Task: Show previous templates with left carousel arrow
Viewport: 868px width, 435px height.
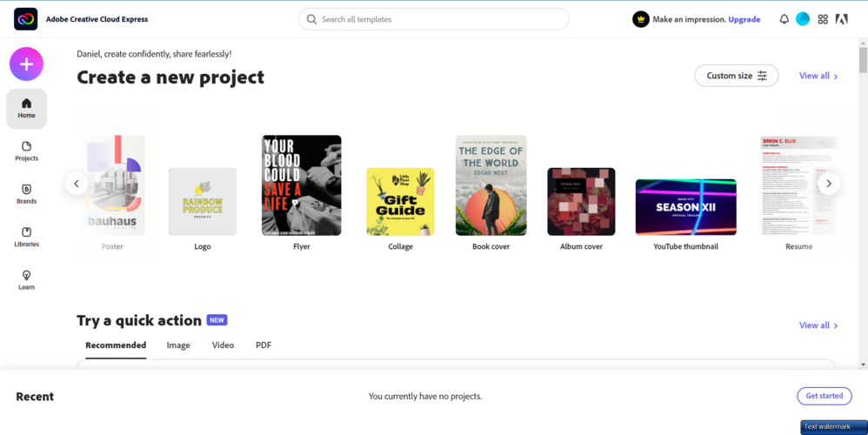Action: 77,184
